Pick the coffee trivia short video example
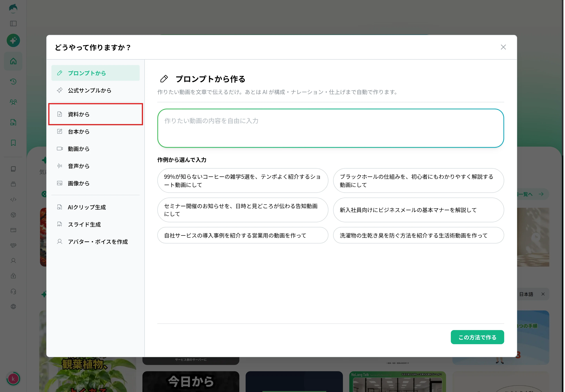 (242, 181)
